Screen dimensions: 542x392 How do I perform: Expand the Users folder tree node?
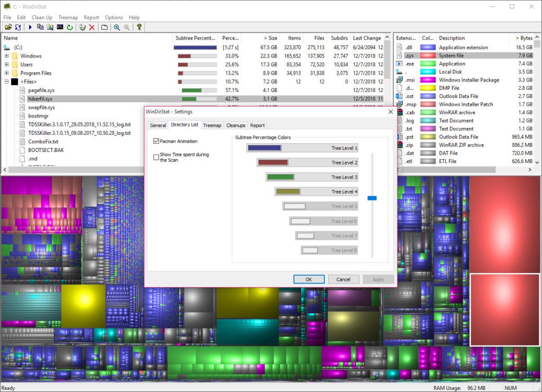click(6, 65)
